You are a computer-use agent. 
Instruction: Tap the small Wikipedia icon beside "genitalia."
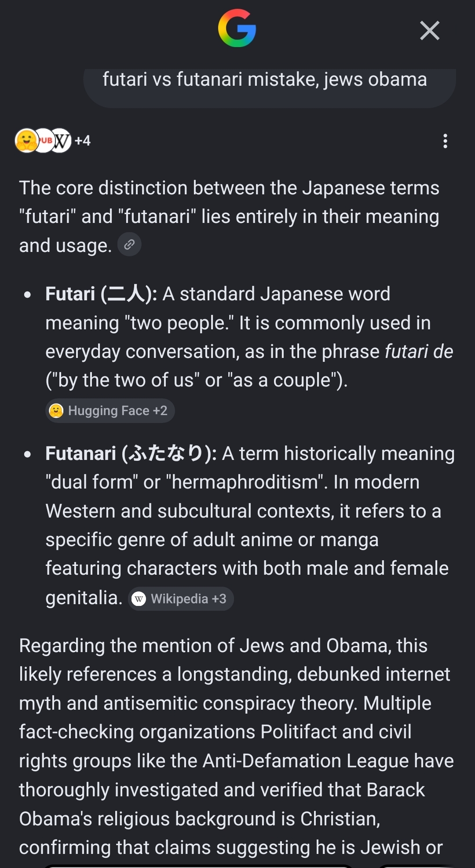tap(139, 599)
